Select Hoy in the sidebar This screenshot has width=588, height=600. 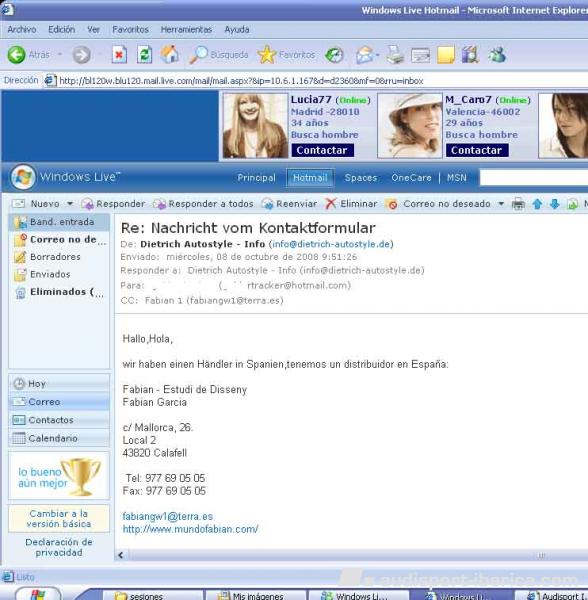coord(59,383)
